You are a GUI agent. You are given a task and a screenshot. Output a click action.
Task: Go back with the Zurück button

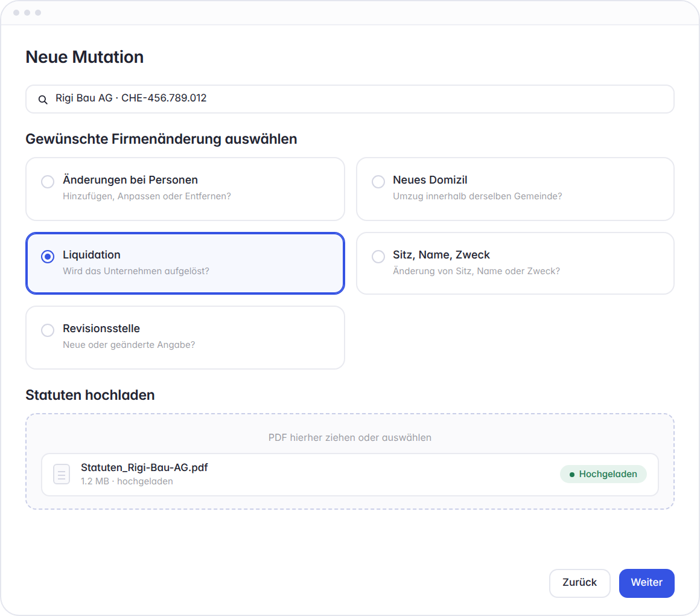(x=579, y=583)
